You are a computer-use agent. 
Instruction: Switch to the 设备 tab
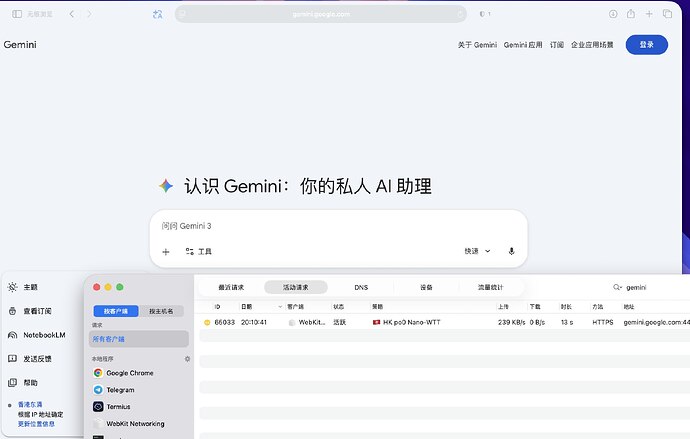pyautogui.click(x=426, y=287)
